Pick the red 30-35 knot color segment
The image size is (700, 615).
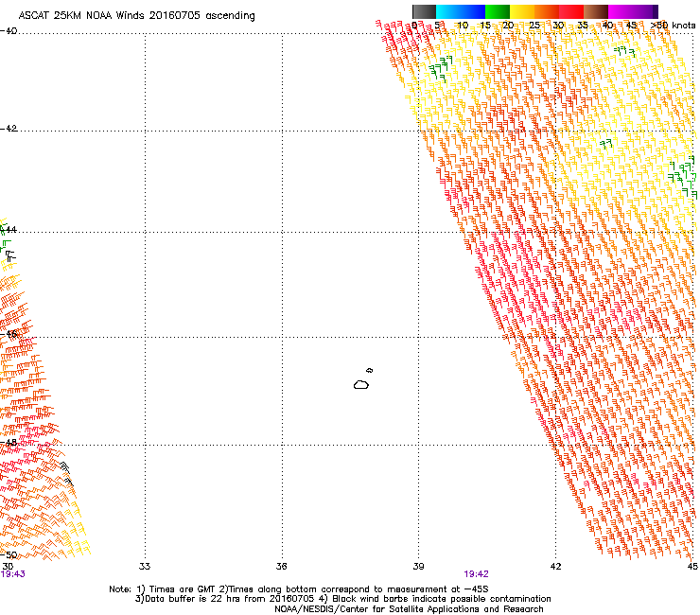click(x=571, y=11)
